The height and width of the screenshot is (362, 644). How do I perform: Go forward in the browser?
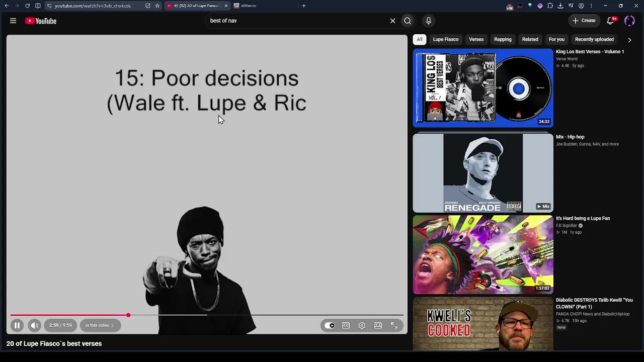pyautogui.click(x=17, y=6)
